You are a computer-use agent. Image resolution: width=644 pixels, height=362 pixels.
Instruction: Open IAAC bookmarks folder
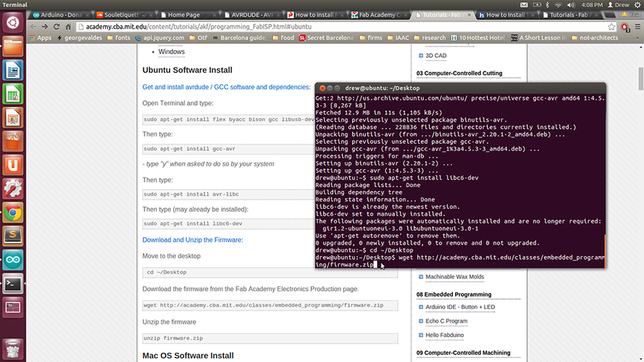click(x=399, y=38)
